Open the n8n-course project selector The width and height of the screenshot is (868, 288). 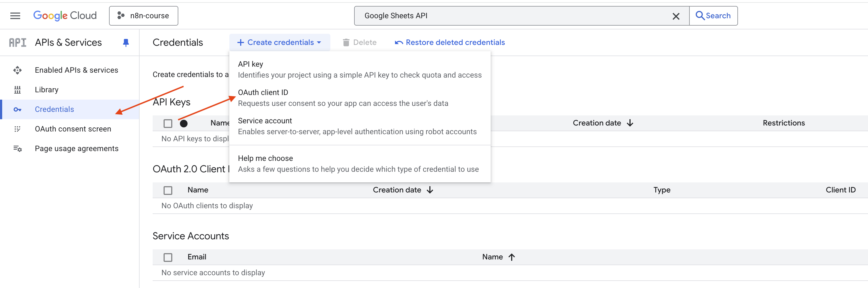(x=144, y=16)
